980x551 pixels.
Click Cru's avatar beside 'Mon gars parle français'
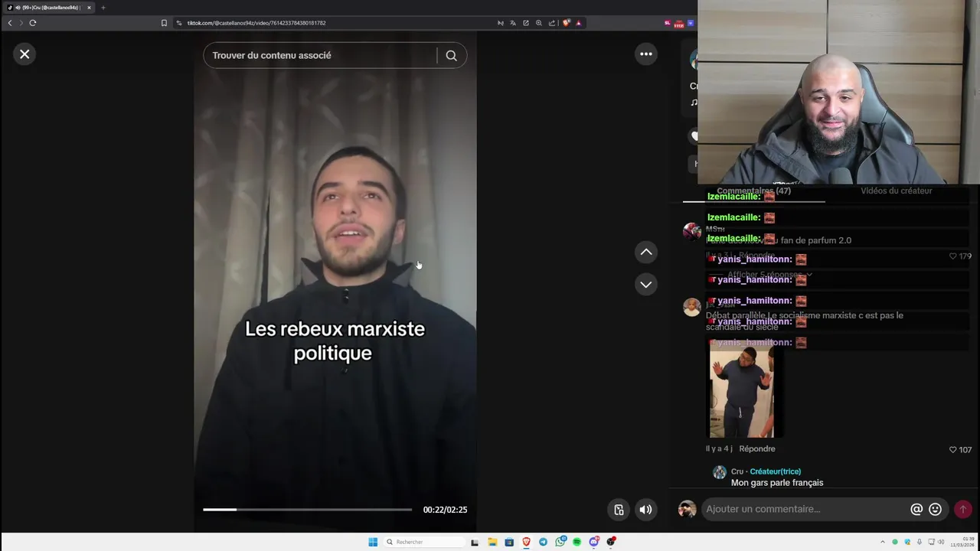pos(720,472)
